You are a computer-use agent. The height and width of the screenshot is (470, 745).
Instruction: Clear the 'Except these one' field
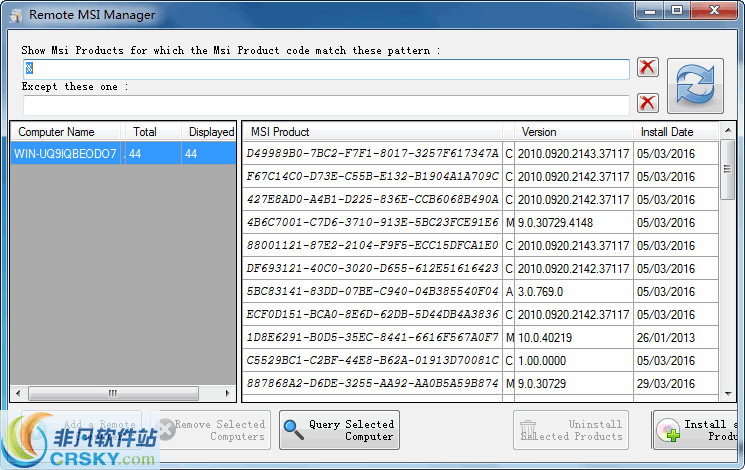tap(648, 103)
